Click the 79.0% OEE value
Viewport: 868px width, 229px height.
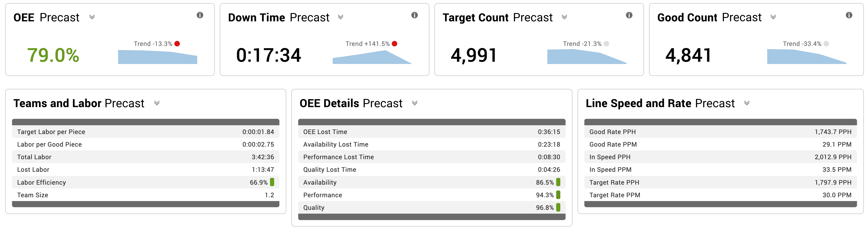(x=53, y=55)
